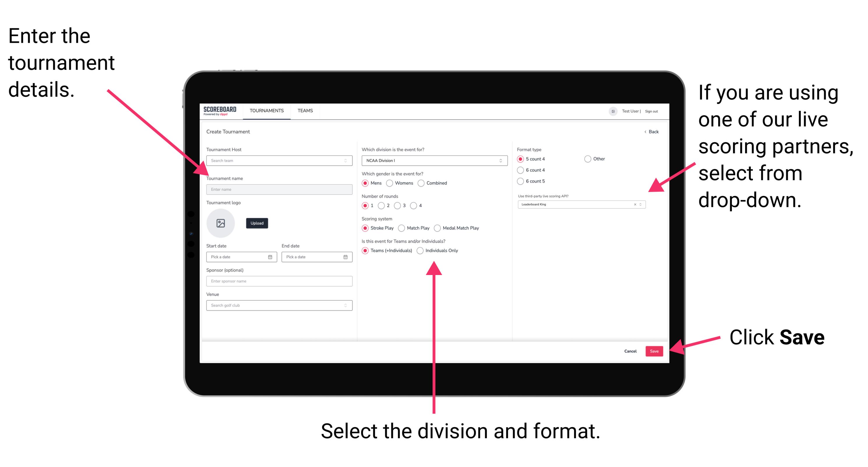Screen dimensions: 868x467
Task: Click the Back navigation link
Action: click(x=649, y=132)
